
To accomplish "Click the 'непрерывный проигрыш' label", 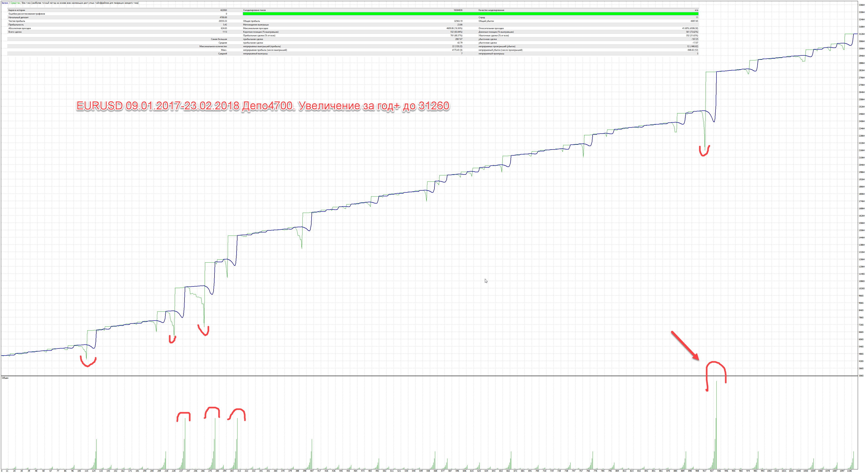I will [x=491, y=54].
